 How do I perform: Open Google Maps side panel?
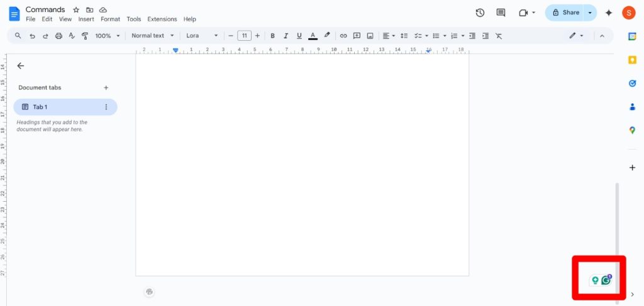coord(632,131)
